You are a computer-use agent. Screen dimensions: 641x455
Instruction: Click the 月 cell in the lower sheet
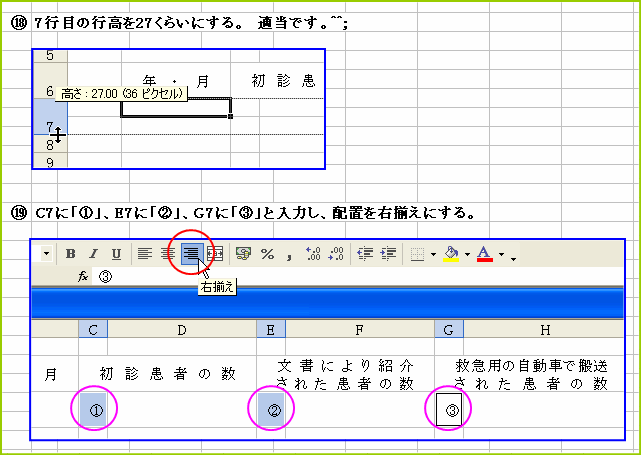(55, 374)
